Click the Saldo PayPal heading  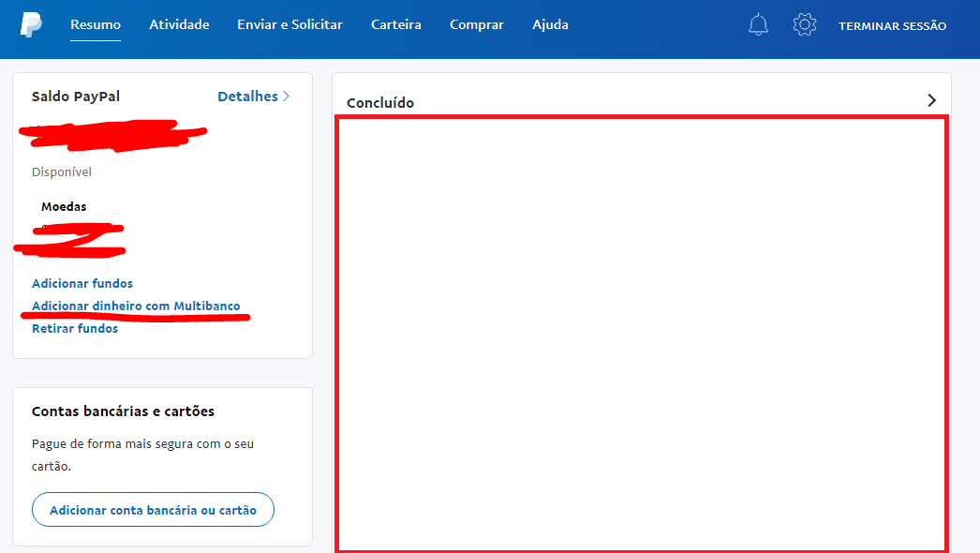pos(76,97)
